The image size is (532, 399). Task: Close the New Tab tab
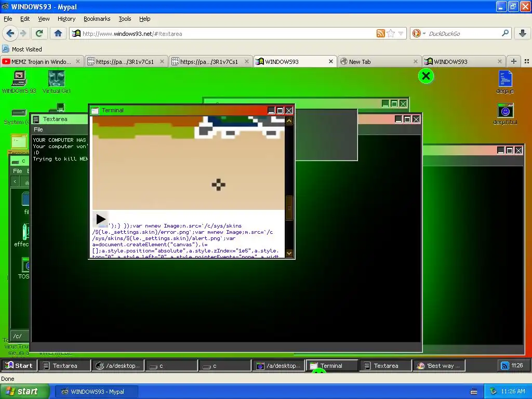pos(415,61)
